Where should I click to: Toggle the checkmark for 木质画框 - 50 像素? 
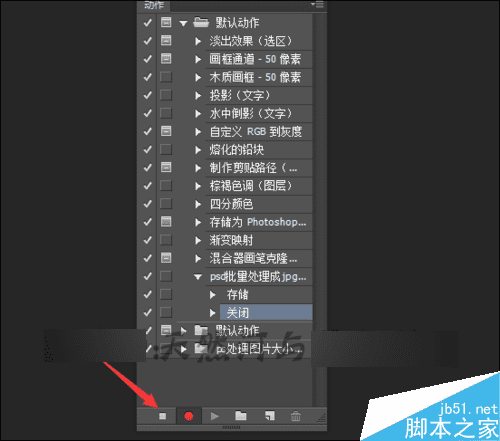pyautogui.click(x=147, y=77)
